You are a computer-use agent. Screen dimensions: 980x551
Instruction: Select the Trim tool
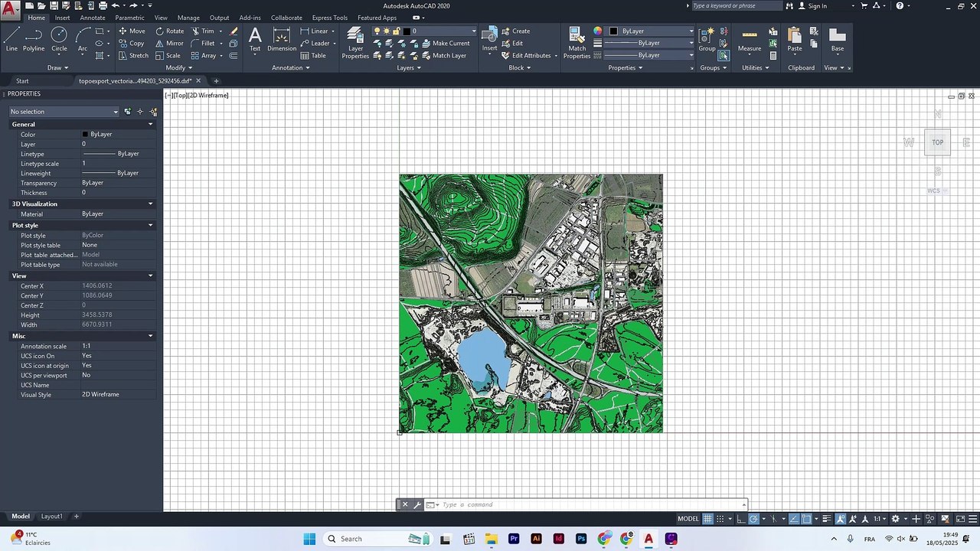click(203, 31)
